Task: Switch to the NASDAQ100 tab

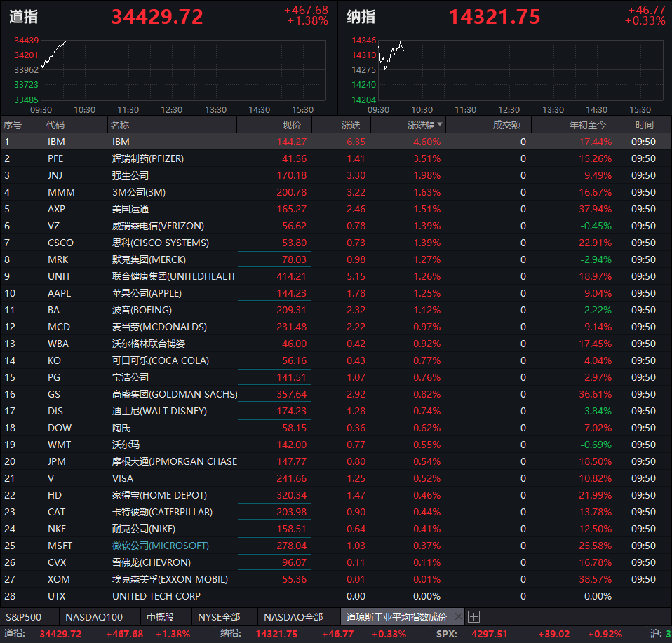Action: click(x=94, y=617)
